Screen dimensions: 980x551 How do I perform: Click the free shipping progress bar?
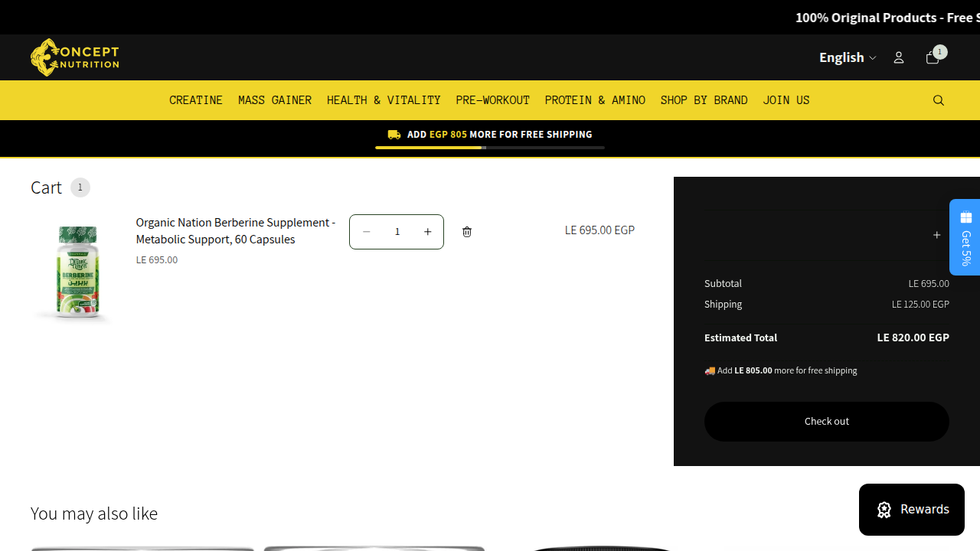point(490,148)
